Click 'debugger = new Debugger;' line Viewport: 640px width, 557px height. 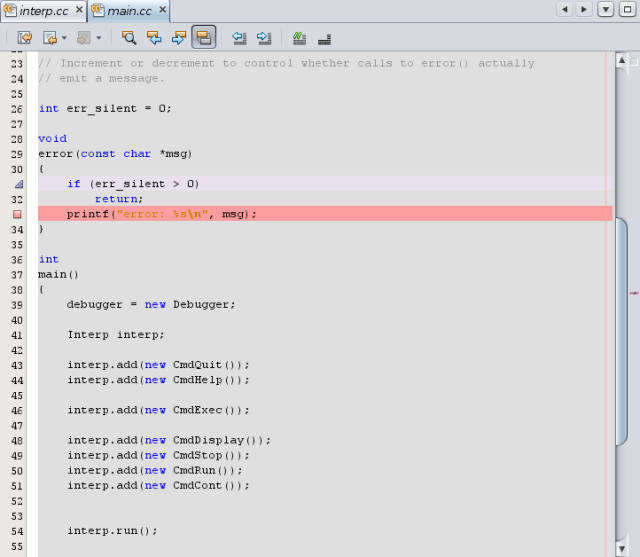(x=151, y=305)
